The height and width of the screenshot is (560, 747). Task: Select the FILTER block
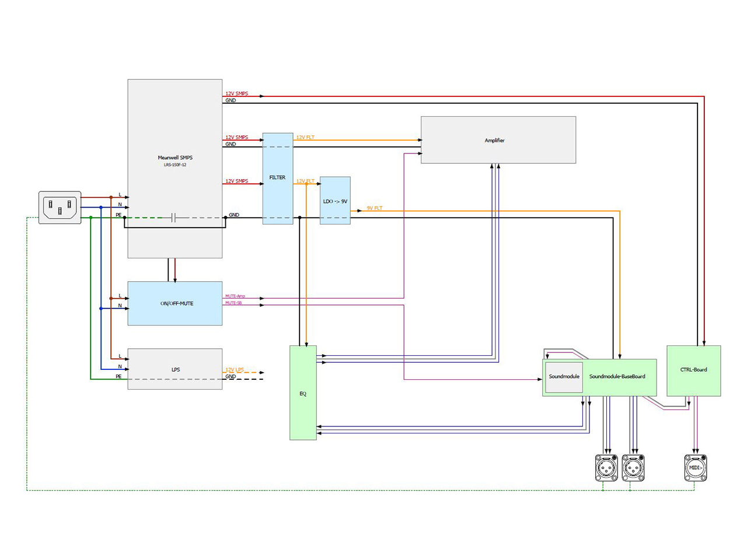(278, 178)
